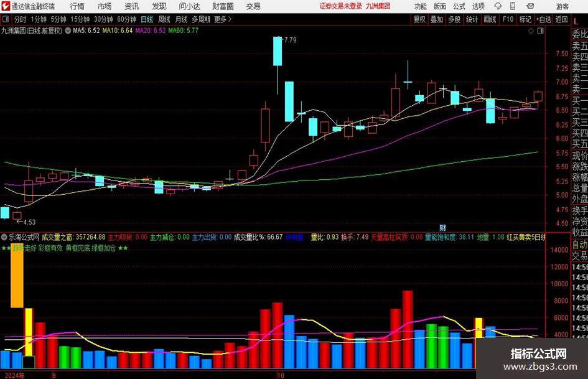Click the 九洲集团(日线 前复权) chart title
The height and width of the screenshot is (379, 588).
[32, 30]
